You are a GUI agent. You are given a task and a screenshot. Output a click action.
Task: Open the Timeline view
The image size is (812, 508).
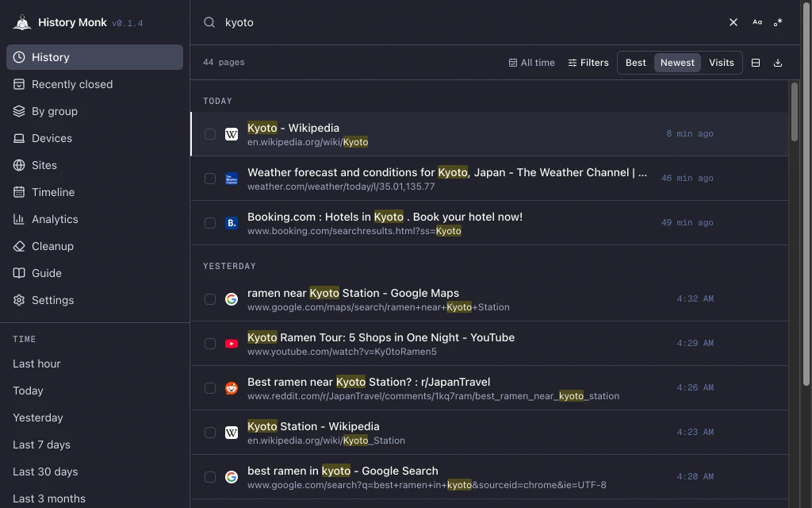coord(95,192)
